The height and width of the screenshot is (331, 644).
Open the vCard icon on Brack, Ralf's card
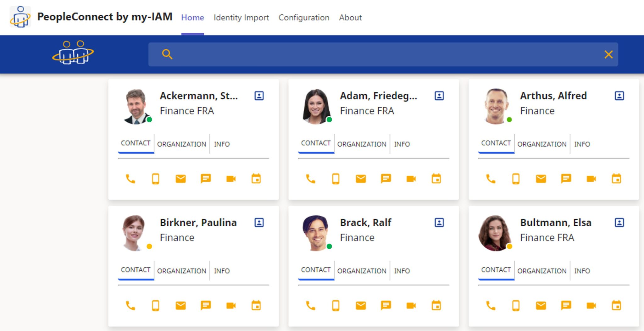click(x=439, y=222)
